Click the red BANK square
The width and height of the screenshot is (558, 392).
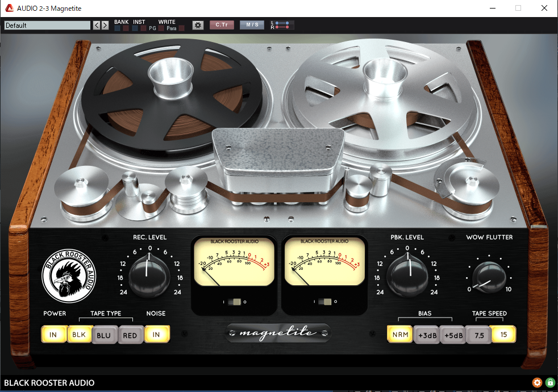126,28
